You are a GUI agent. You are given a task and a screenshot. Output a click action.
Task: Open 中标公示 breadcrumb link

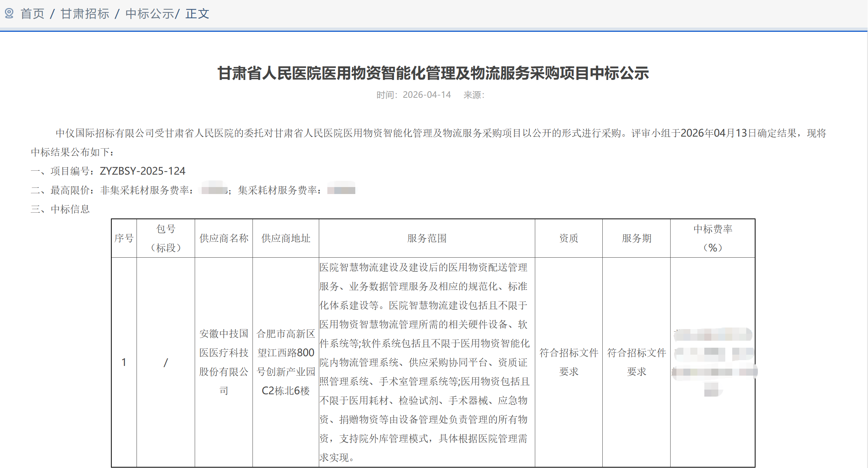(x=150, y=14)
